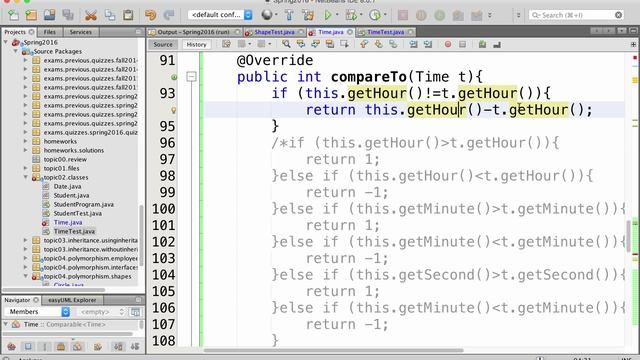Click the Open Project icon
This screenshot has height=360, width=640.
[49, 16]
